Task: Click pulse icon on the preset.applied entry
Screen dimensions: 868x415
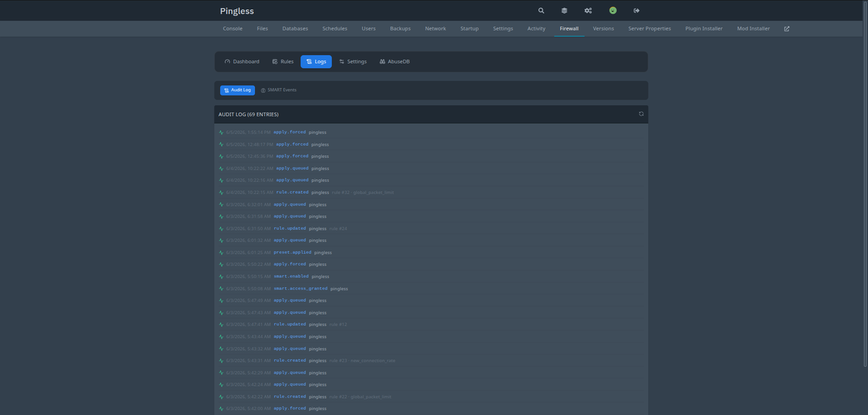Action: (221, 252)
